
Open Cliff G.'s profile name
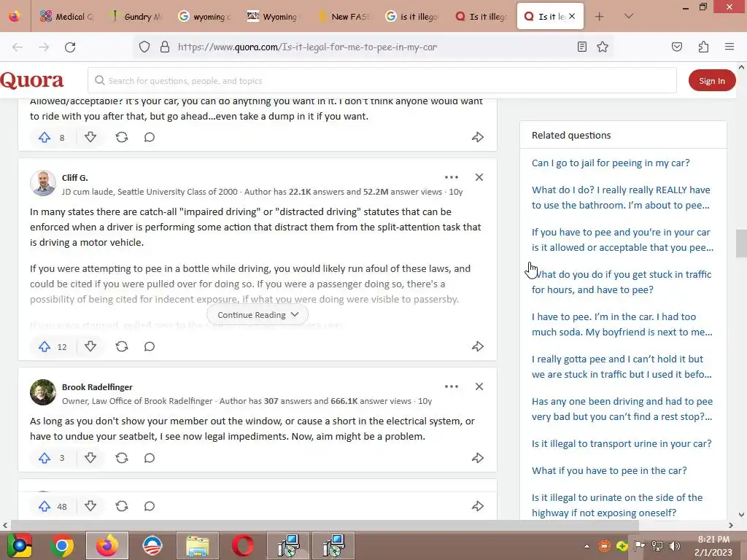tap(75, 178)
